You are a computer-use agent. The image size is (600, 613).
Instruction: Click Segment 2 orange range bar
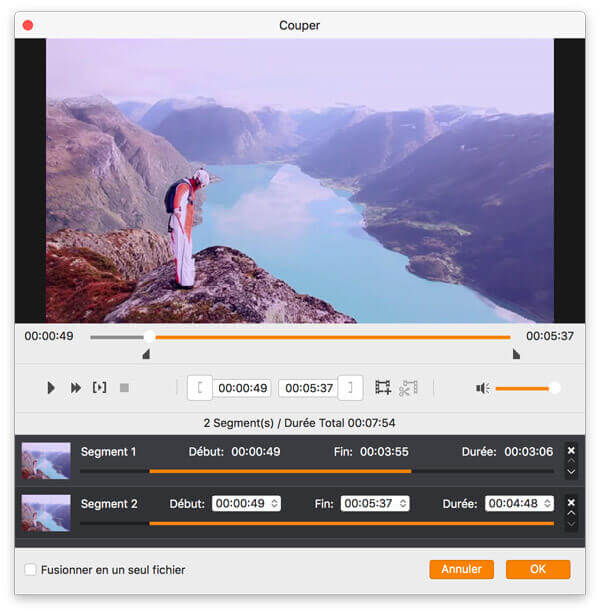click(351, 523)
